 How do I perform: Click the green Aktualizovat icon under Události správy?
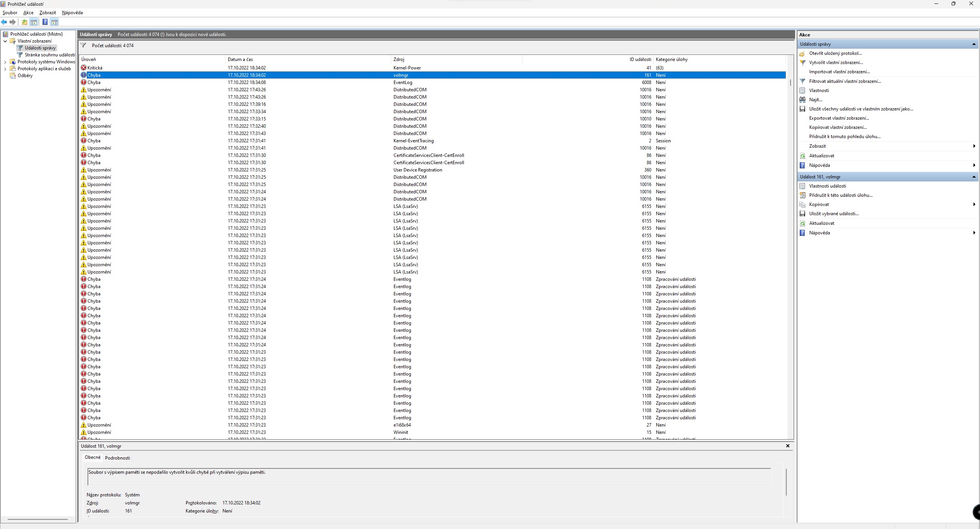802,156
